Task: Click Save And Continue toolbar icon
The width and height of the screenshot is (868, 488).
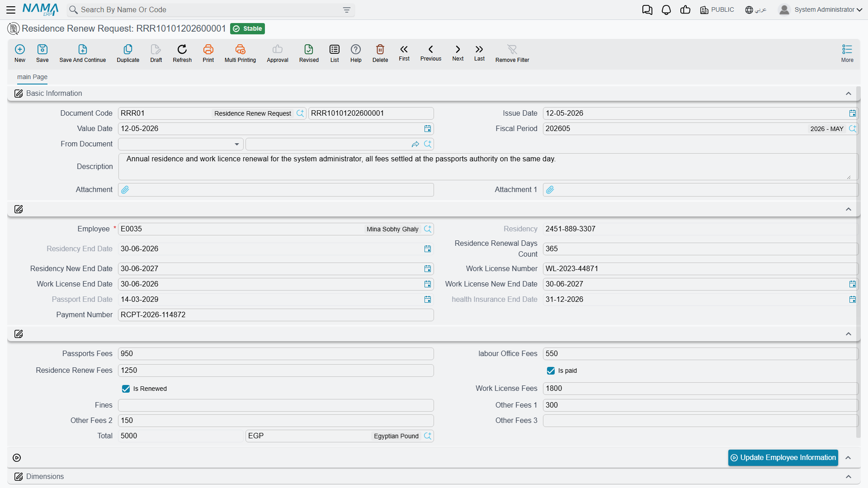Action: 83,53
